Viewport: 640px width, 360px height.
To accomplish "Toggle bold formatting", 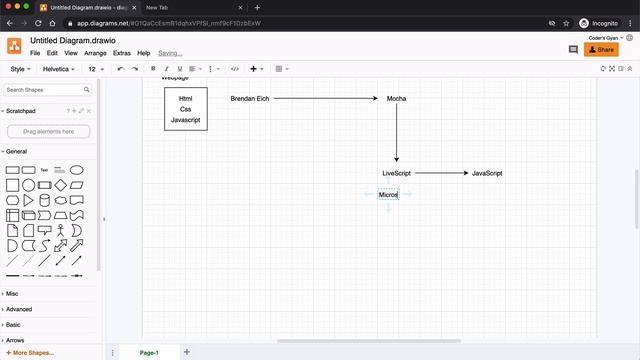I will tap(153, 69).
